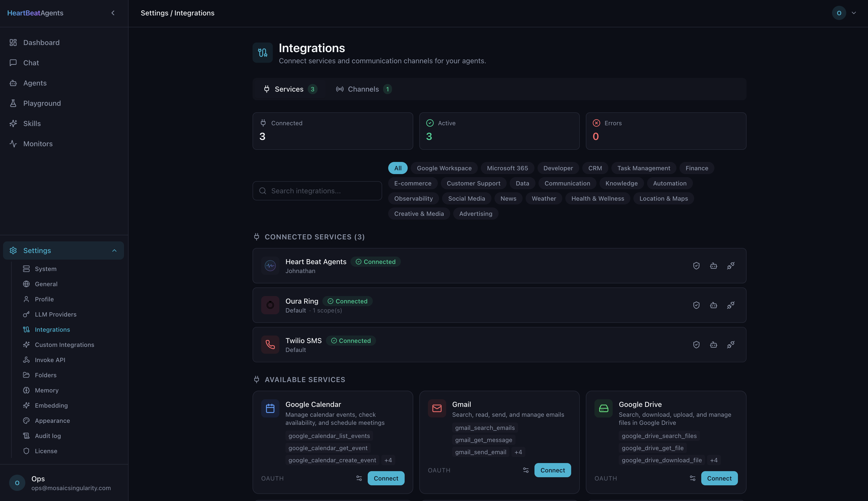Image resolution: width=868 pixels, height=501 pixels.
Task: Disconnect Heart Beat Agents with the unplug icon
Action: [731, 266]
